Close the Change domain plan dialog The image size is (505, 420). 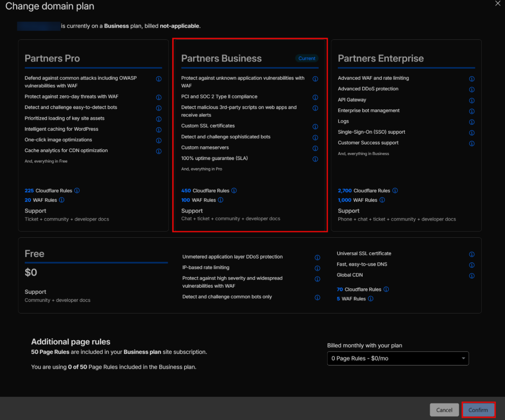[x=498, y=4]
